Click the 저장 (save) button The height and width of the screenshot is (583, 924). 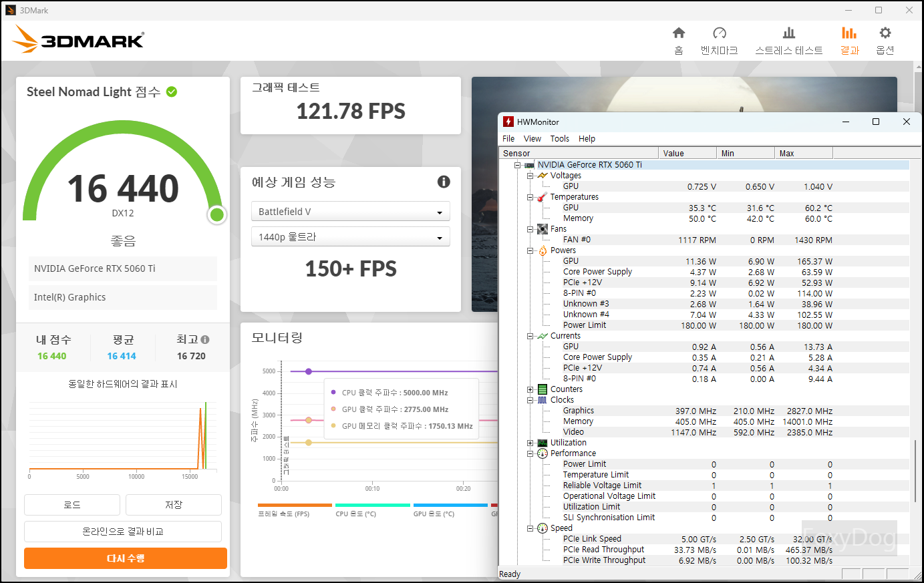(174, 505)
